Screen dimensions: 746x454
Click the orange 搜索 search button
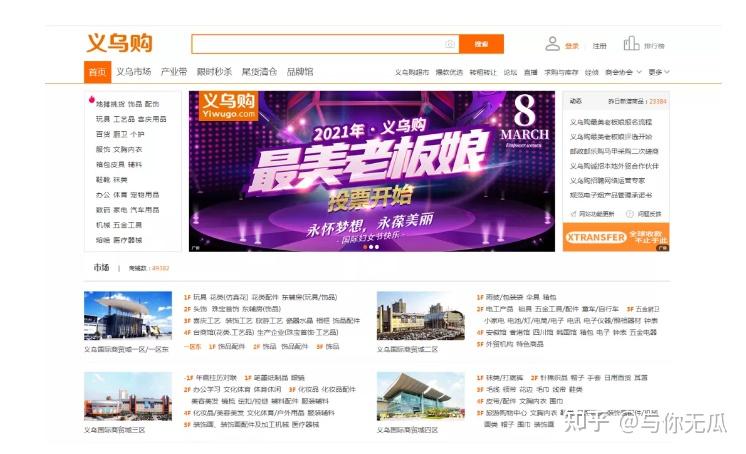[481, 44]
